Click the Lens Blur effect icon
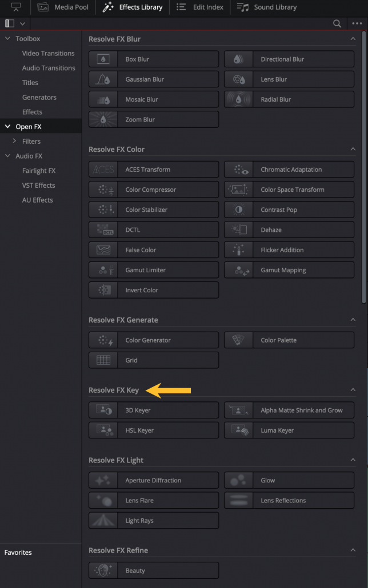Image resolution: width=368 pixels, height=588 pixels. pyautogui.click(x=238, y=79)
